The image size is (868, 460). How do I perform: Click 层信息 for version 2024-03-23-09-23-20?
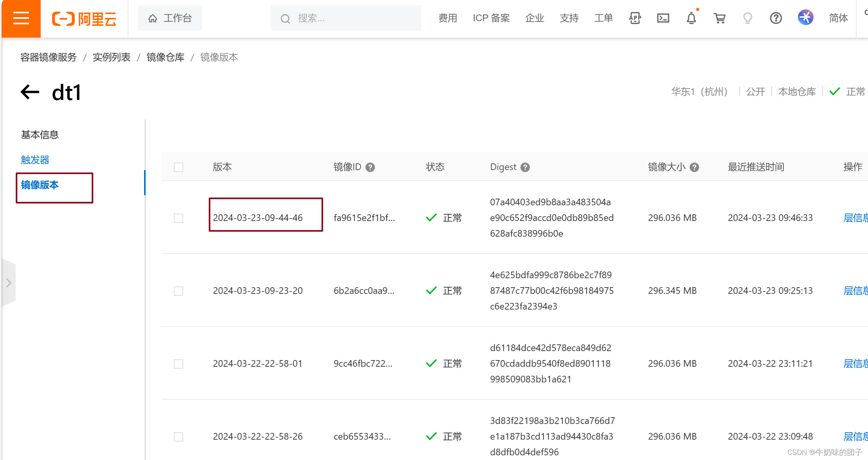coord(855,291)
